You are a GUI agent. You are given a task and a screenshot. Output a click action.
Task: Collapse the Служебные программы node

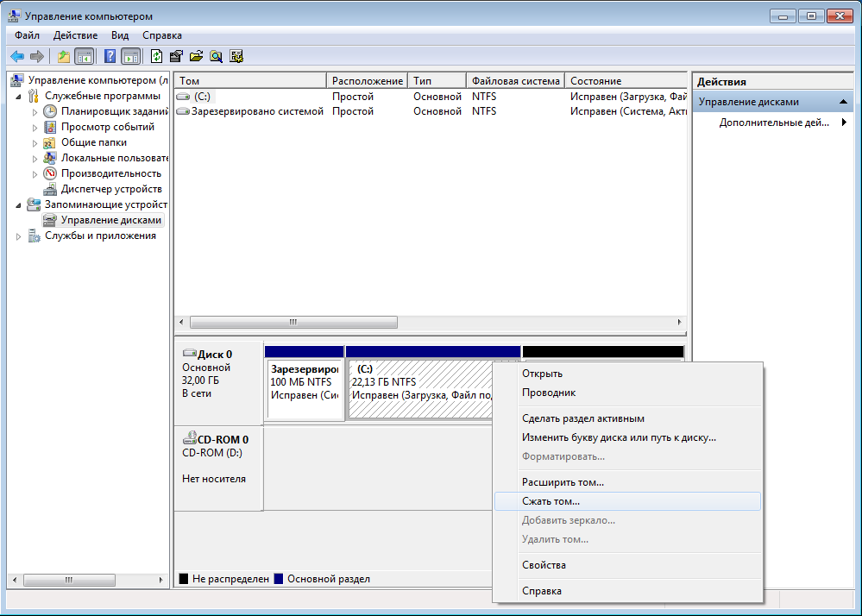click(19, 96)
